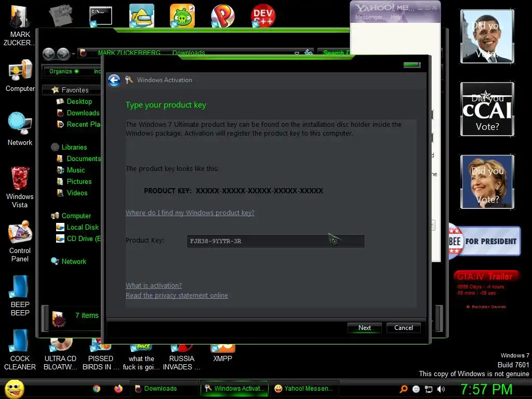Open Messenger menu in Yahoo! Messenger
The height and width of the screenshot is (399, 532).
click(368, 17)
